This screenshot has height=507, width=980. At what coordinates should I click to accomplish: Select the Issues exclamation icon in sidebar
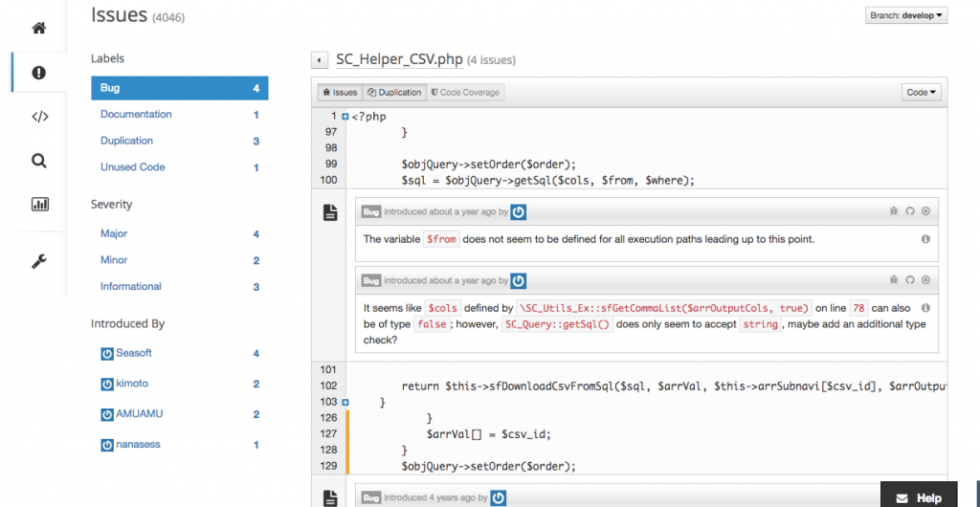tap(38, 73)
